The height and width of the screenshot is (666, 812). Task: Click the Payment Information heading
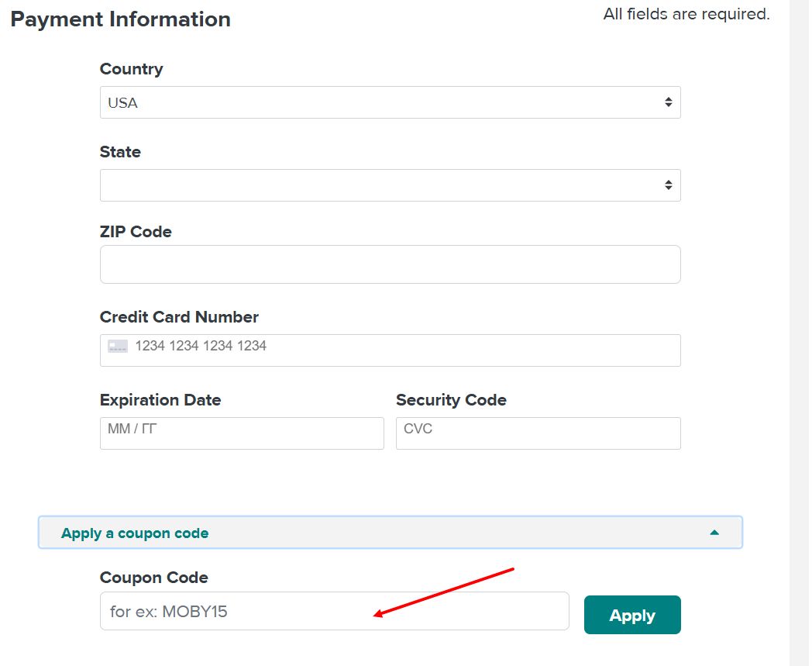120,19
